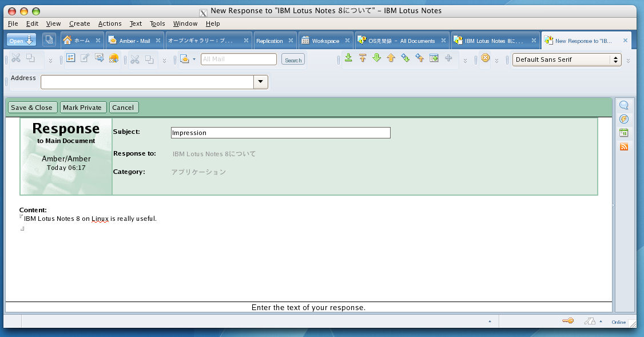Viewport: 644px width, 337px height.
Task: Click the orange up arrow navigation icon
Action: pyautogui.click(x=391, y=58)
